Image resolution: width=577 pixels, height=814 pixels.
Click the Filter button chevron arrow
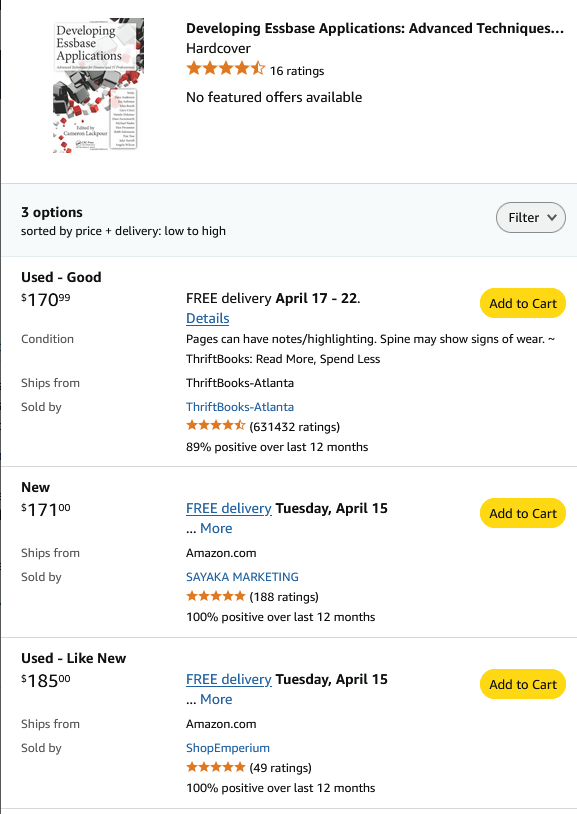tap(552, 218)
